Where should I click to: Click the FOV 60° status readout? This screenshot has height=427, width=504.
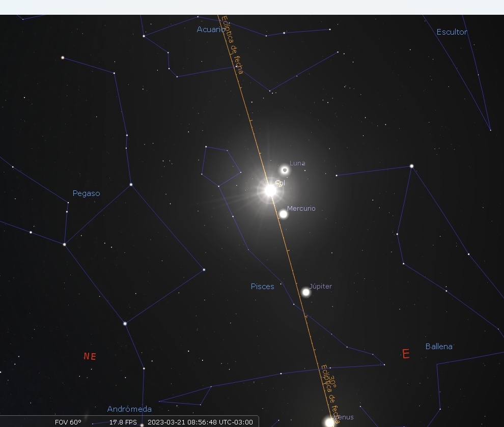tap(68, 422)
